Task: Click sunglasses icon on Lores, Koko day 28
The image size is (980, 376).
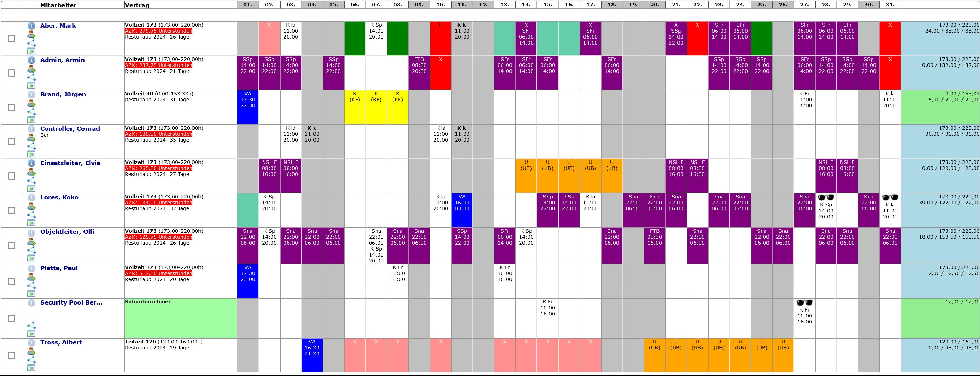Action: (826, 198)
